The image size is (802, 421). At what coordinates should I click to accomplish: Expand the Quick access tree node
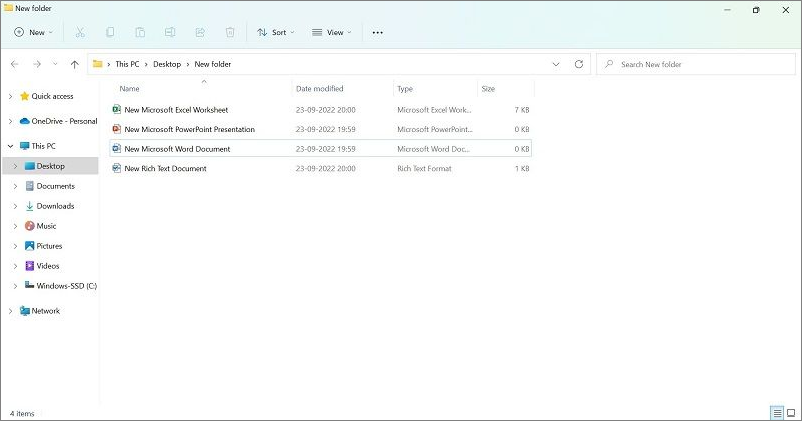click(x=11, y=96)
